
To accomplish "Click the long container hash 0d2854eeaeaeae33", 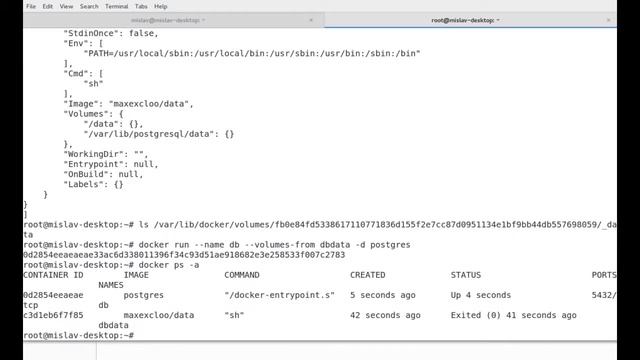I will tap(184, 255).
